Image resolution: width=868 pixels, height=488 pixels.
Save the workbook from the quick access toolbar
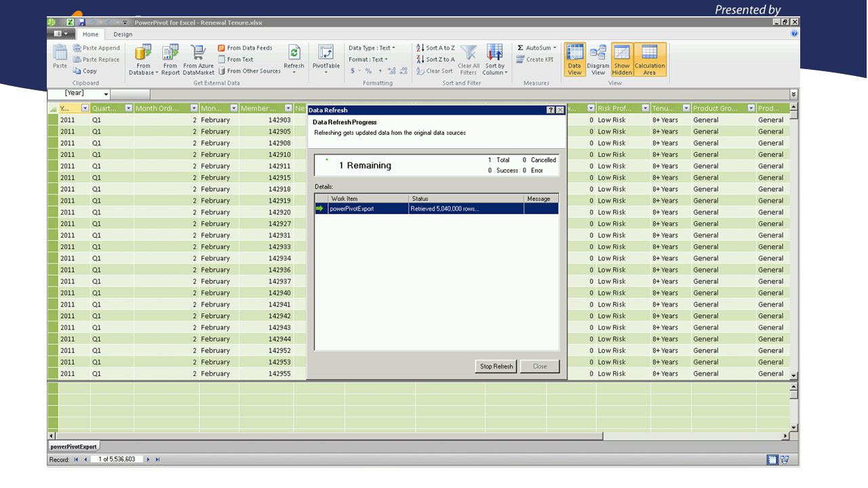(81, 22)
